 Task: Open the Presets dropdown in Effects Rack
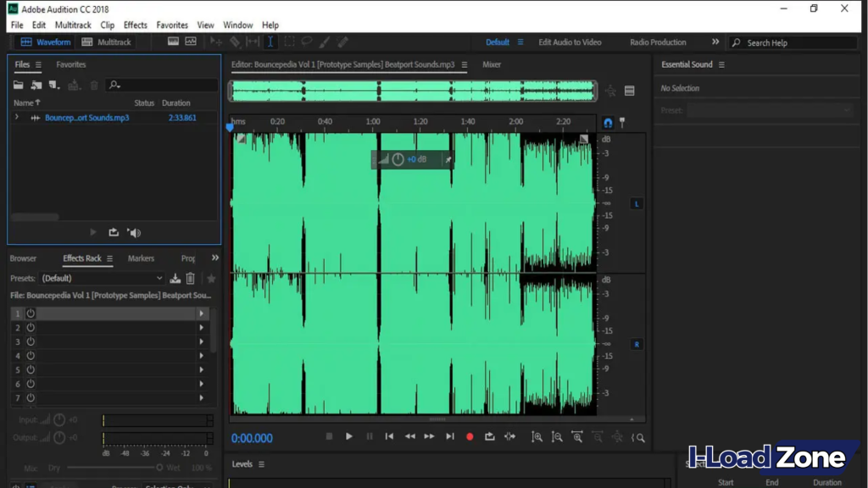coord(102,278)
